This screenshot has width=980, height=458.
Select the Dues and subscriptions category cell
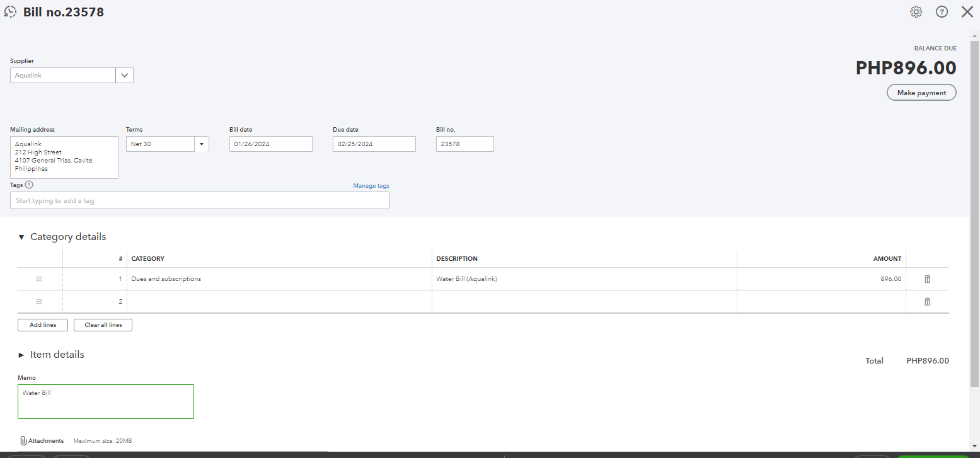pos(279,278)
